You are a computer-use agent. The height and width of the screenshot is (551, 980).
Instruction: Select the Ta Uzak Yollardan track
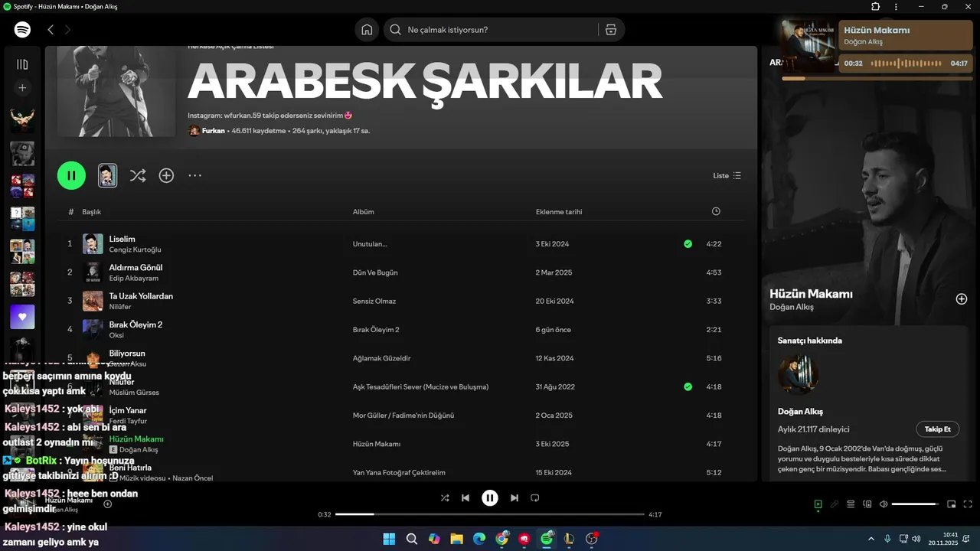pos(141,296)
